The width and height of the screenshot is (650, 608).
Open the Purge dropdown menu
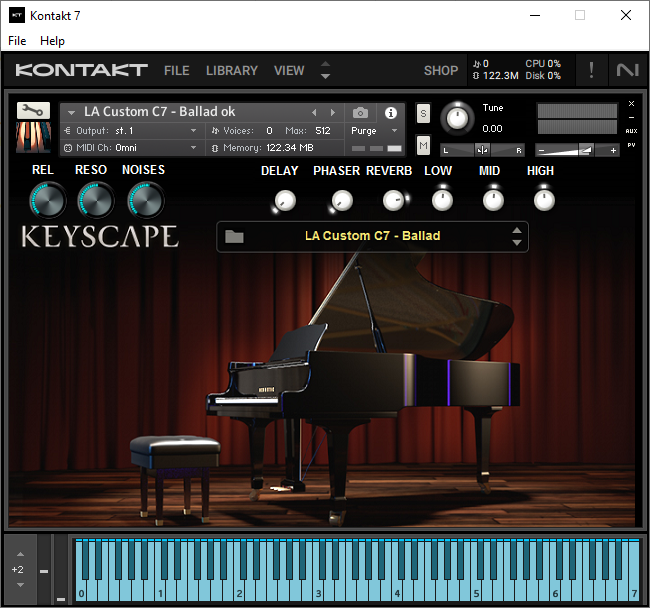(x=374, y=131)
